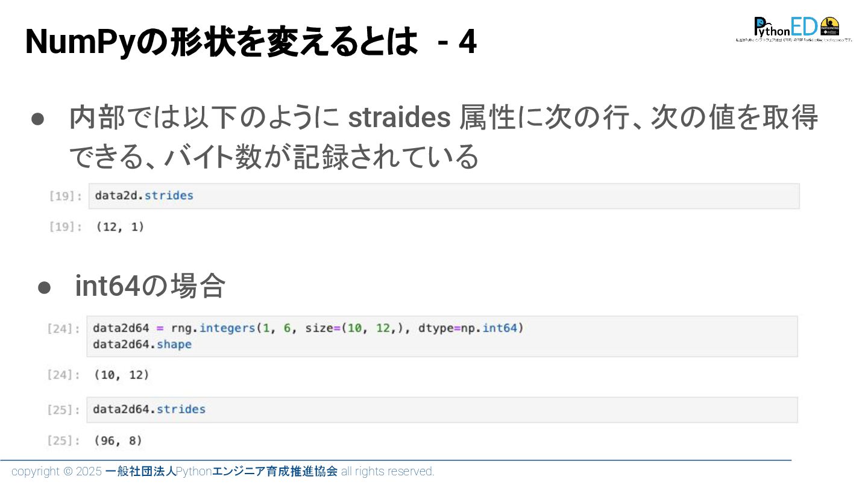Click the data2d64.strides input cell

pyautogui.click(x=442, y=410)
